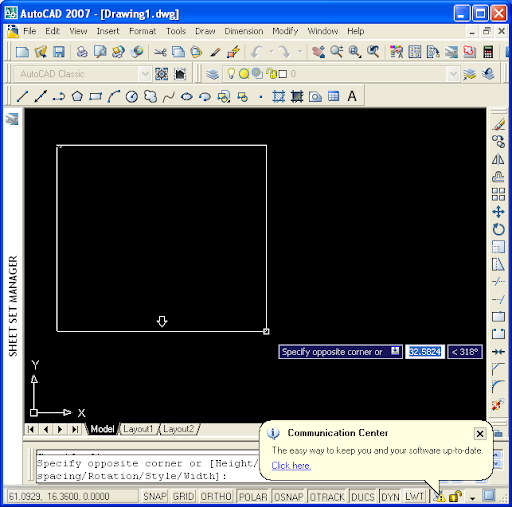Screen dimensions: 512x507
Task: Click the Array tool
Action: [498, 194]
